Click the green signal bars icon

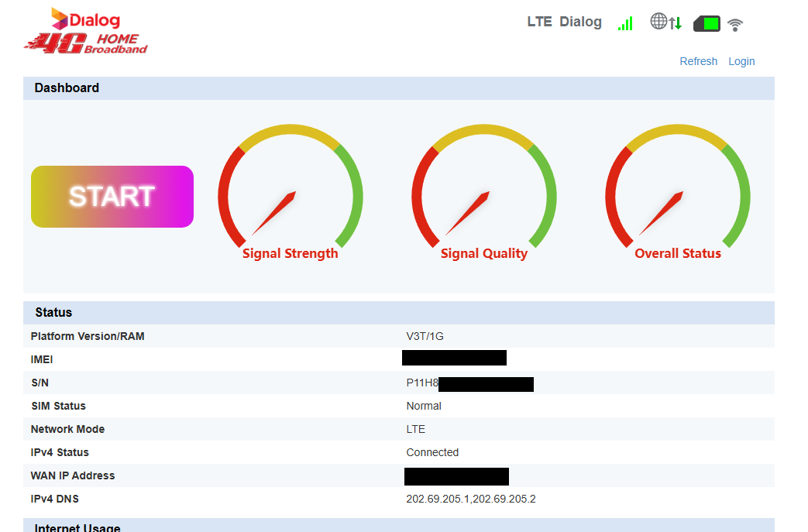click(x=625, y=24)
